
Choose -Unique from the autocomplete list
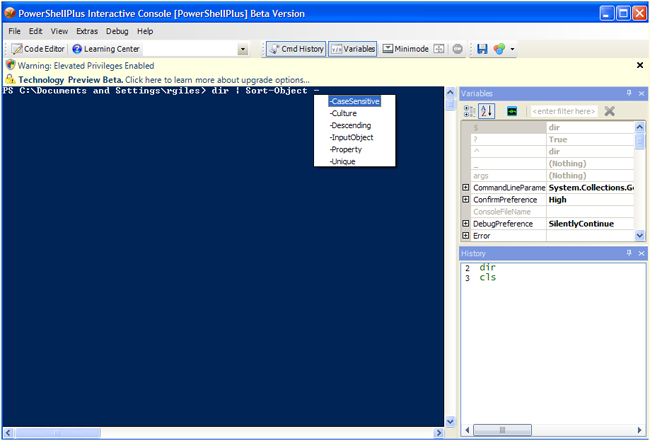(x=342, y=161)
